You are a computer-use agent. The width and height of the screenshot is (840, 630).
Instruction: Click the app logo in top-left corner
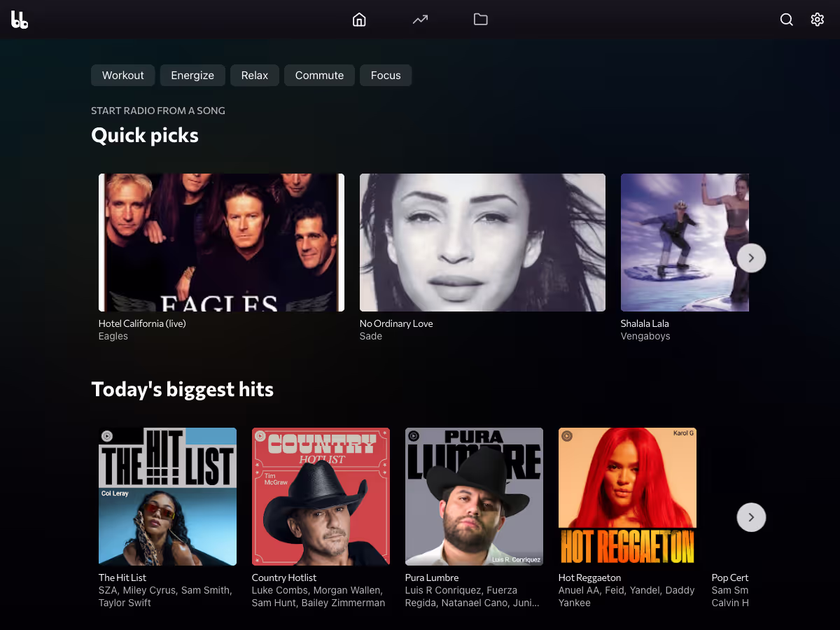click(20, 20)
